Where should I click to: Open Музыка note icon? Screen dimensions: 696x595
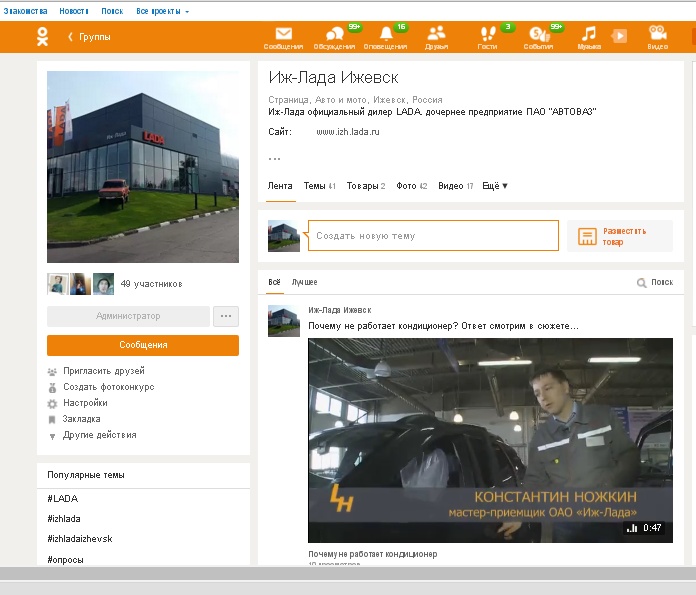click(589, 34)
